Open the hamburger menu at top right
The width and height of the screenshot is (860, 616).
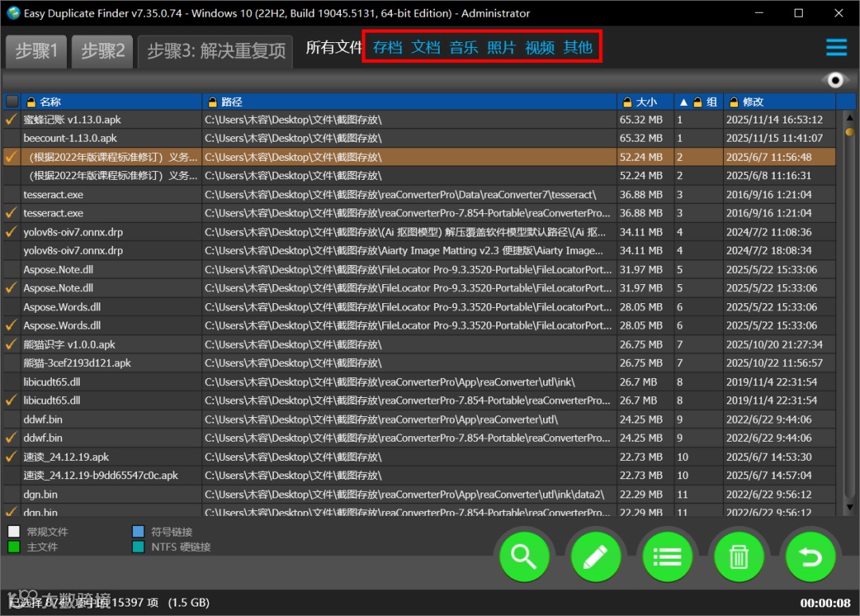[836, 47]
